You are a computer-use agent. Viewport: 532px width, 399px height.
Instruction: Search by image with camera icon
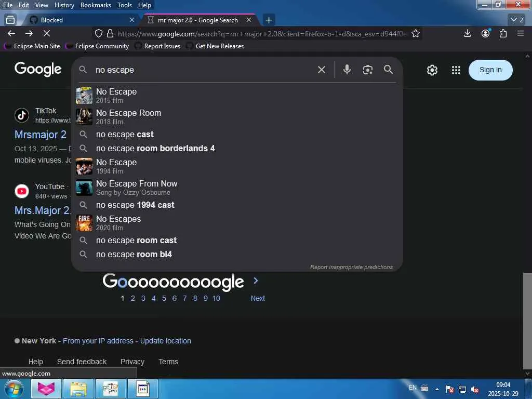pyautogui.click(x=368, y=70)
